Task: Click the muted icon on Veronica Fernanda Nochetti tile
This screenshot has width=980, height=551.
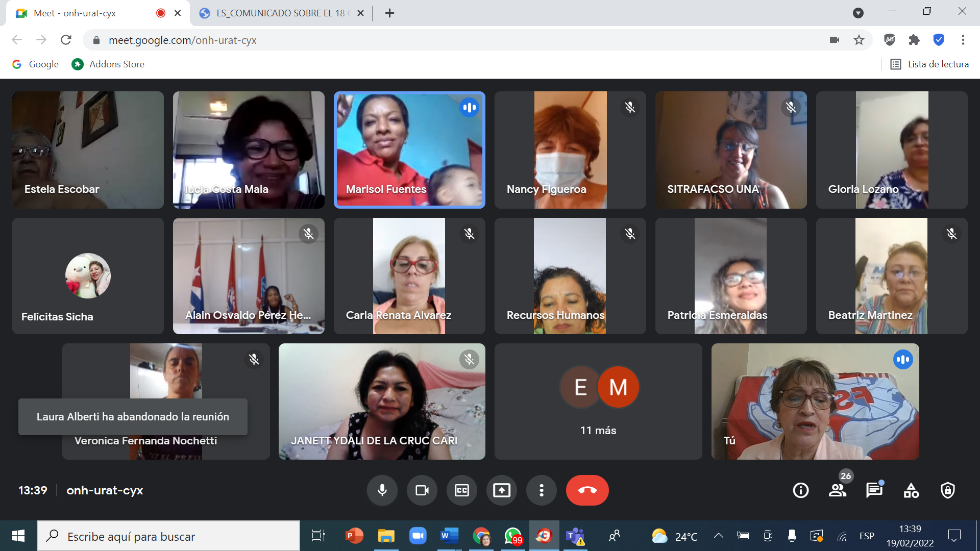Action: point(254,360)
